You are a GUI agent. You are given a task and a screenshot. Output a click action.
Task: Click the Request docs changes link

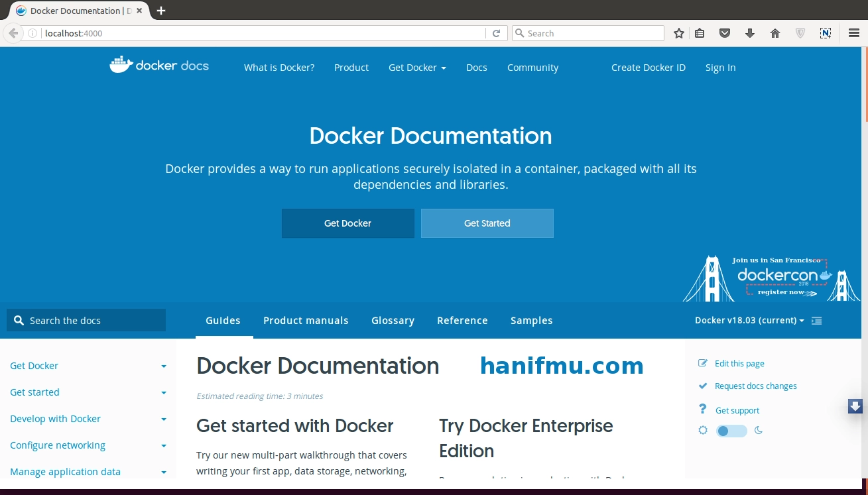pyautogui.click(x=756, y=386)
